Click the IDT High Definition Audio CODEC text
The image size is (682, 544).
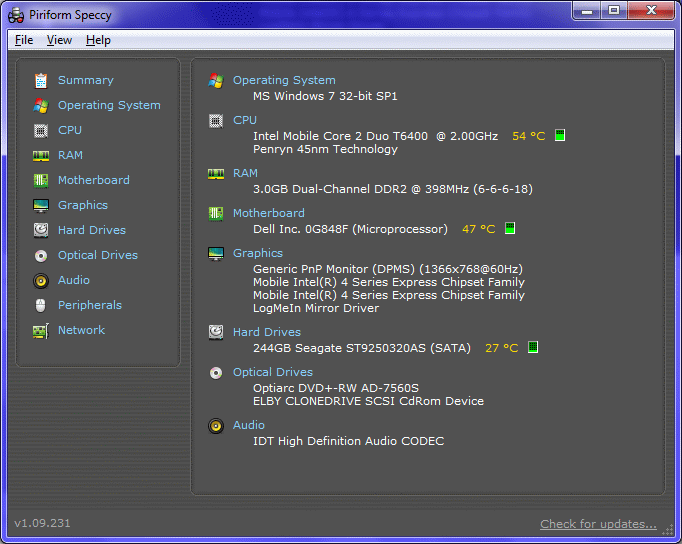tap(349, 442)
